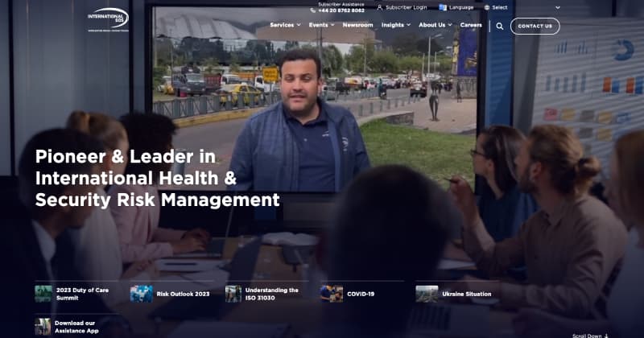This screenshot has height=338, width=644.
Task: Expand the Services dropdown menu
Action: 285,25
